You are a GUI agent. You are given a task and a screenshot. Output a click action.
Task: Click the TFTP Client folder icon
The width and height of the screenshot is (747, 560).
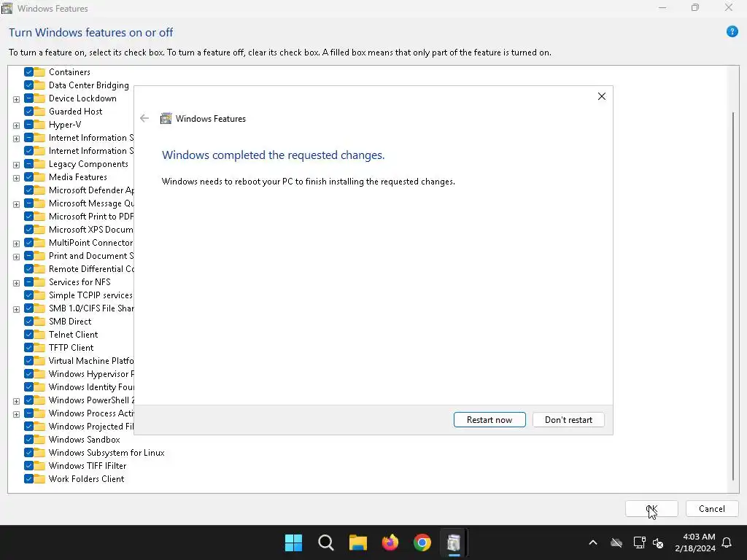coord(39,348)
